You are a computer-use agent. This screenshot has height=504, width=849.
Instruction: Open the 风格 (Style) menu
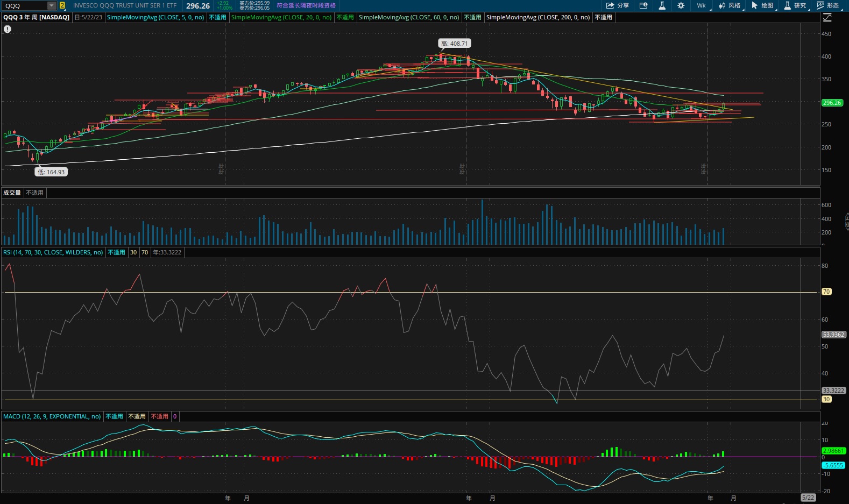click(x=730, y=5)
